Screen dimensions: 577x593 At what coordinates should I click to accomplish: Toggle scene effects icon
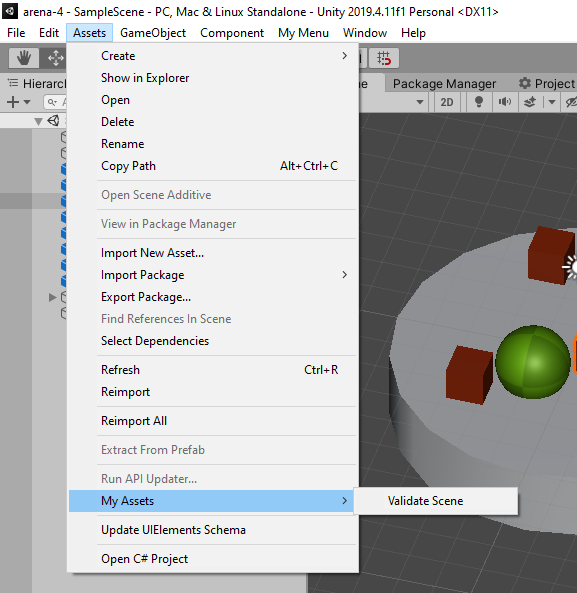(530, 102)
